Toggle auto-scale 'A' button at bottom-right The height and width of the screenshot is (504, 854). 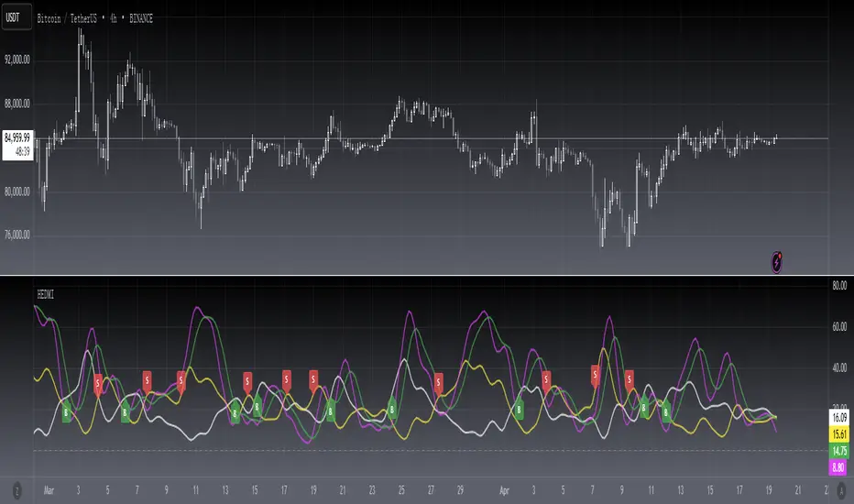pyautogui.click(x=842, y=489)
